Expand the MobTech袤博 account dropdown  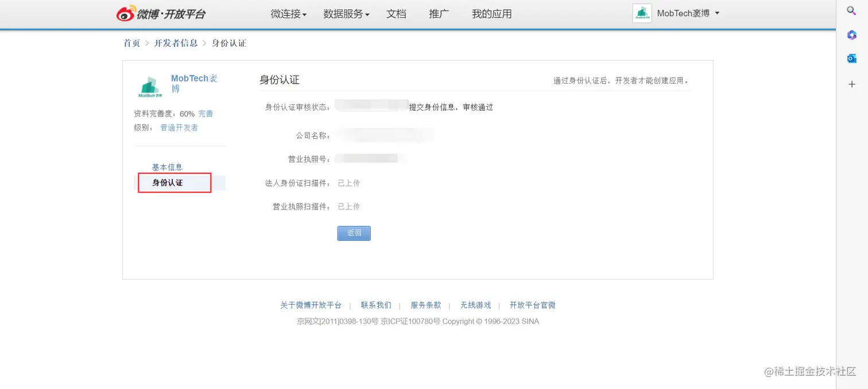pyautogui.click(x=688, y=13)
